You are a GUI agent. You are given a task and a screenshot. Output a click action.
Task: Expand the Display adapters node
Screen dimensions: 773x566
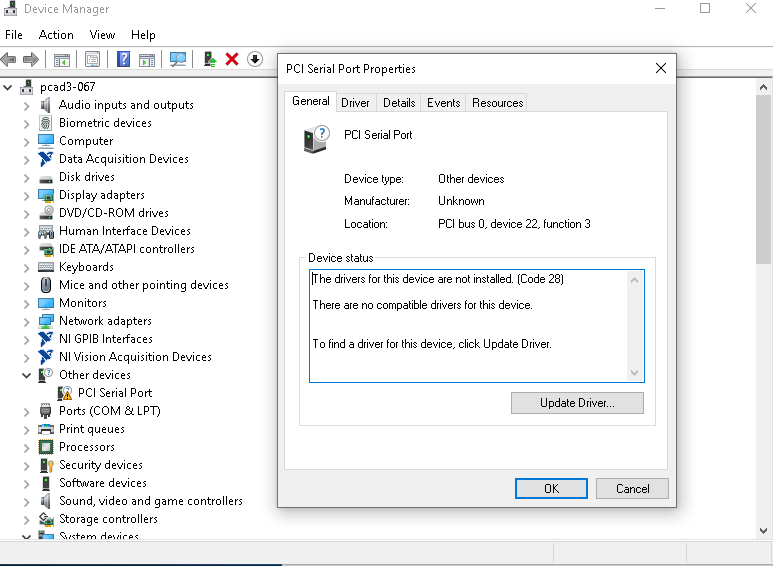point(27,195)
